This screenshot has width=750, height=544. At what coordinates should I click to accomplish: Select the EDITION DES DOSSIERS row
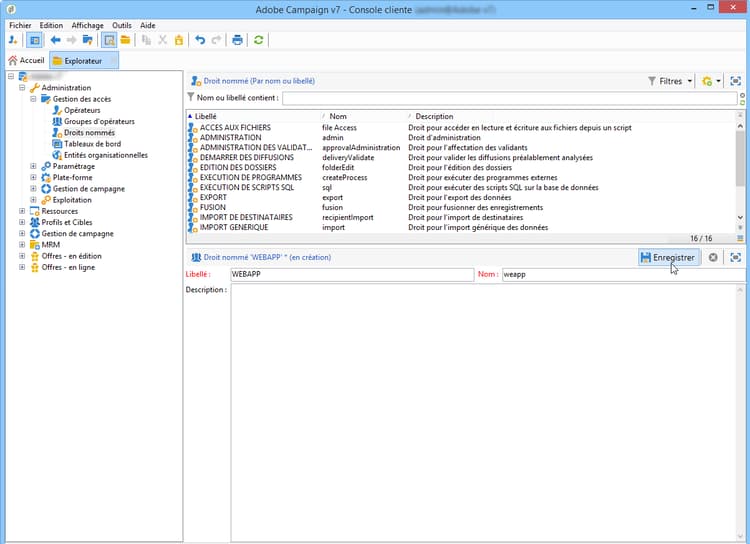pos(461,167)
